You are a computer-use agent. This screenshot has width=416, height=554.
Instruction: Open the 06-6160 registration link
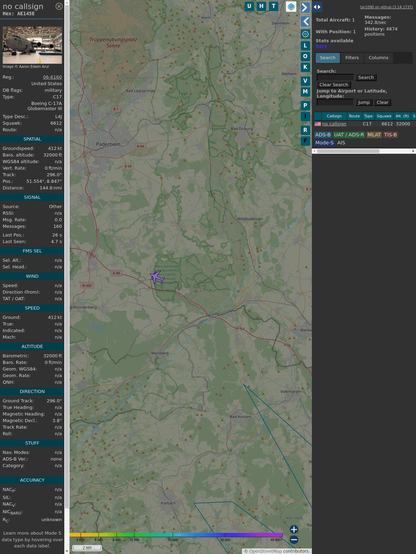pos(52,77)
